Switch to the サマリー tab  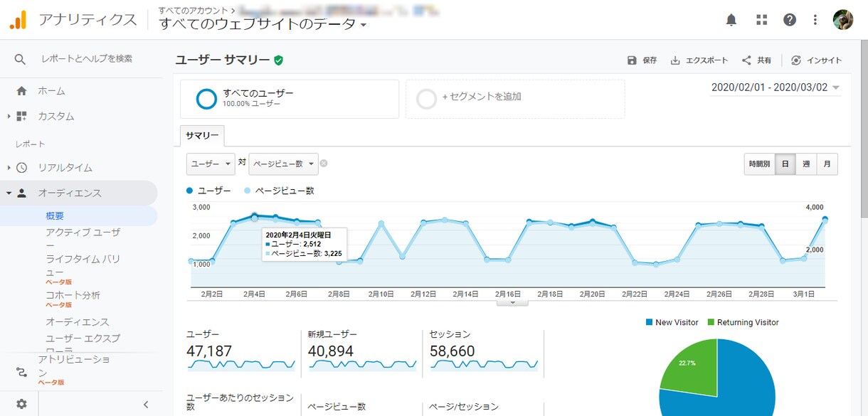coord(203,136)
